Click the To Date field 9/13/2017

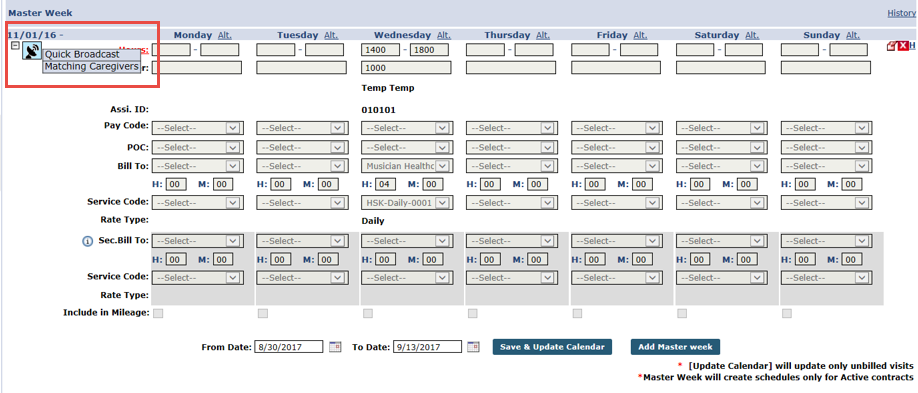point(427,347)
